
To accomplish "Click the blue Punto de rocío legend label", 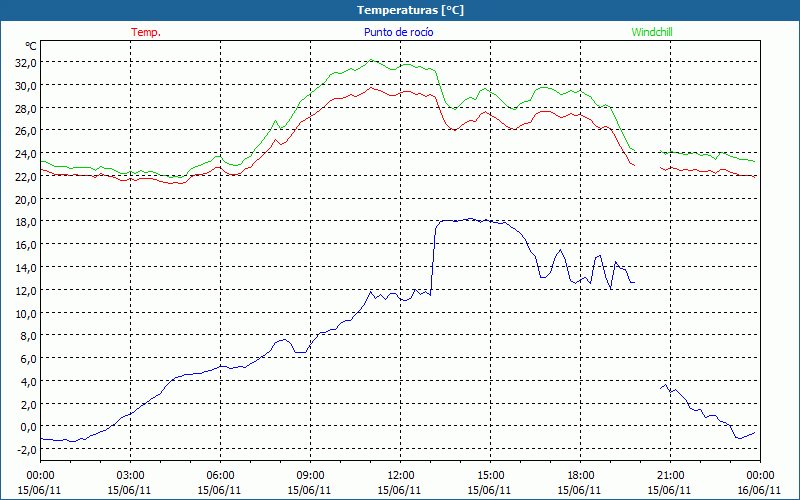I will click(x=398, y=32).
